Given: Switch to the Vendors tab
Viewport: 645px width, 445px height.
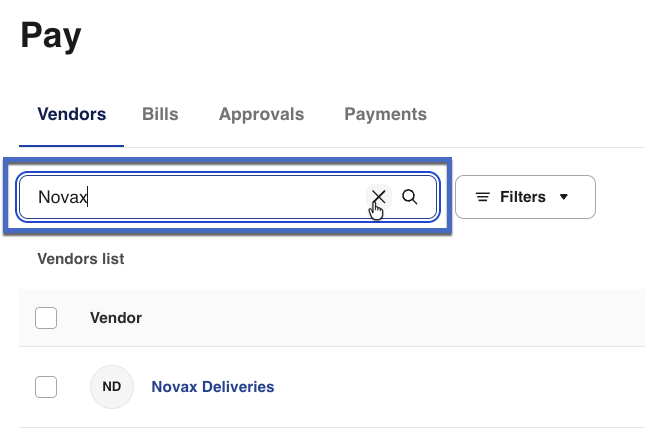Looking at the screenshot, I should point(72,114).
